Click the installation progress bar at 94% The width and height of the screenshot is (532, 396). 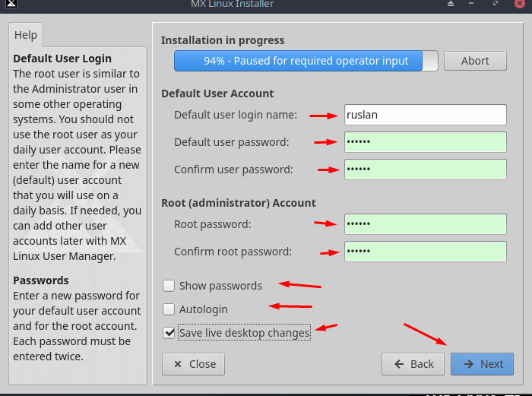(x=306, y=61)
